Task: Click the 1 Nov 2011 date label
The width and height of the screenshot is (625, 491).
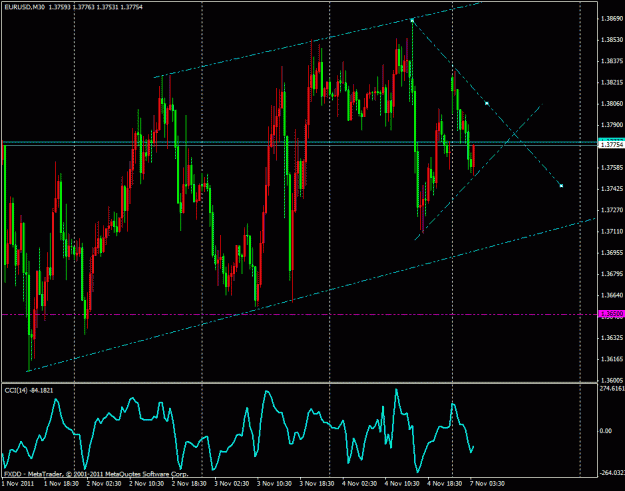Action: point(18,484)
